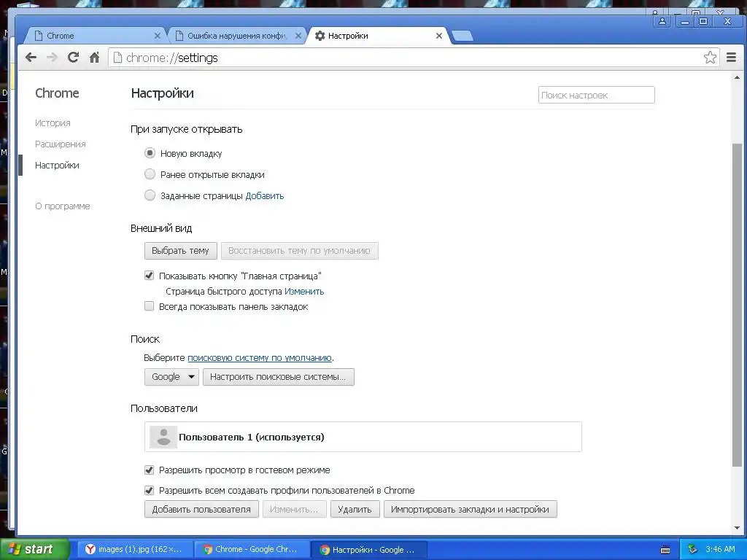
Task: Open Расширения in the sidebar
Action: [60, 144]
